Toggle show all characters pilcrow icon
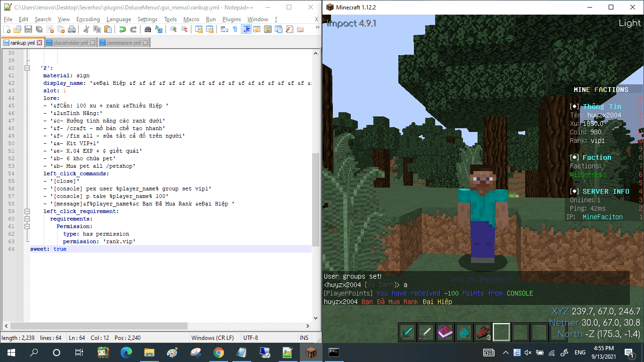Screen dimensions: 644x362 pos(235,29)
